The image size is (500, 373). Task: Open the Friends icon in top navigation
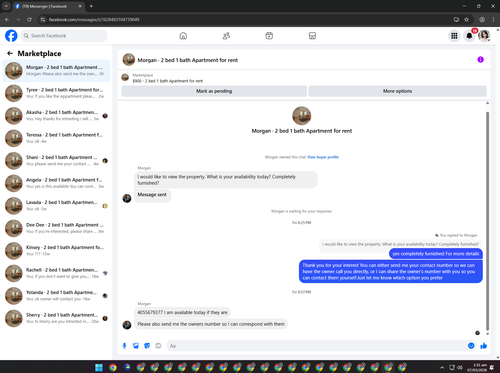[x=226, y=36]
